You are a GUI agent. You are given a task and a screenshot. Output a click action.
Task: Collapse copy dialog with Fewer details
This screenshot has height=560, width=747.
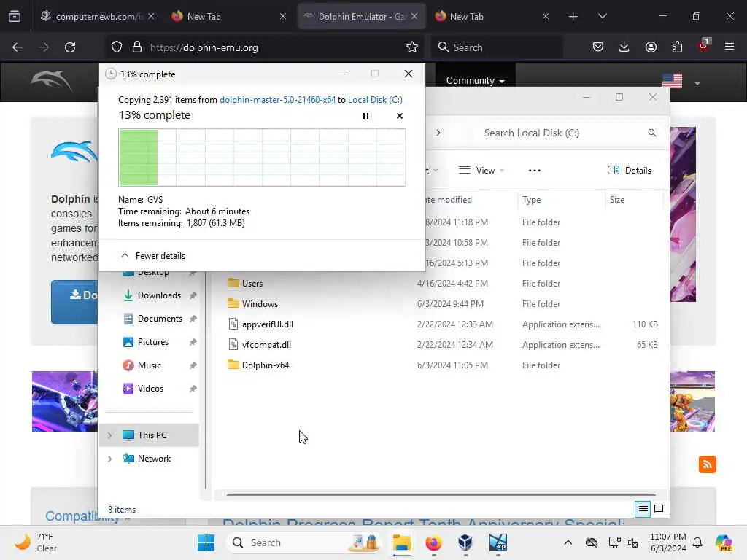coord(153,256)
